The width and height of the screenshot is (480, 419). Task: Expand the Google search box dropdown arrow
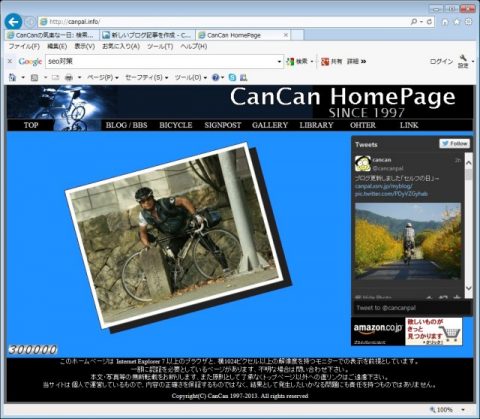(279, 62)
